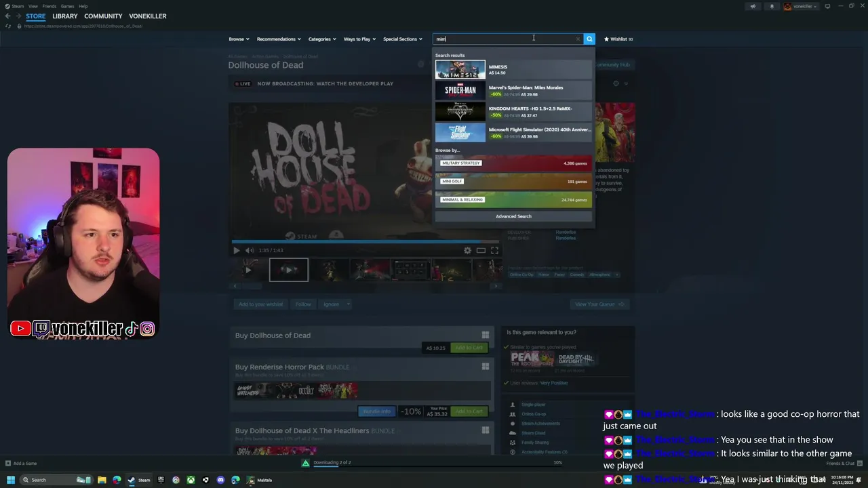This screenshot has height=488, width=868.
Task: Open the Help menu
Action: click(83, 6)
